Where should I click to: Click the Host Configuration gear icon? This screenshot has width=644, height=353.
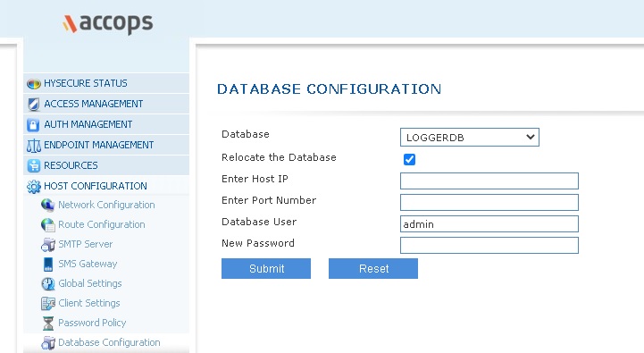point(34,187)
